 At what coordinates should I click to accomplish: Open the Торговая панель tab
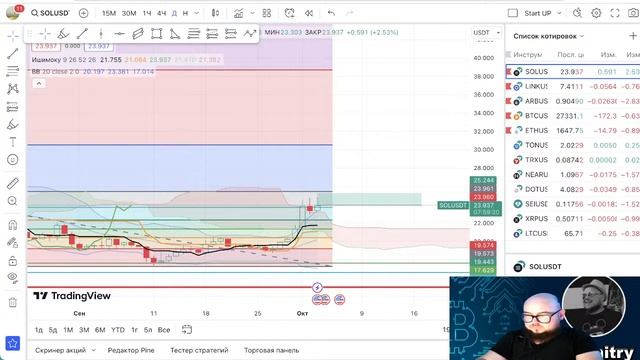pos(271,350)
